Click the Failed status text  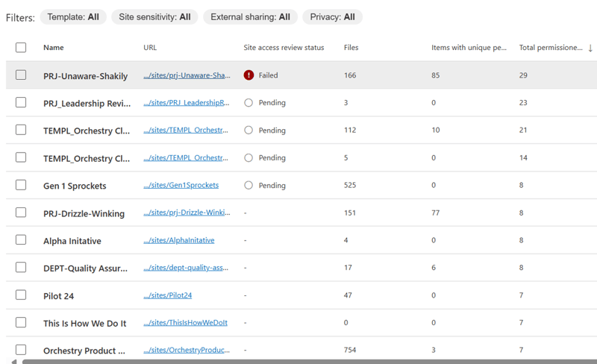click(x=268, y=75)
